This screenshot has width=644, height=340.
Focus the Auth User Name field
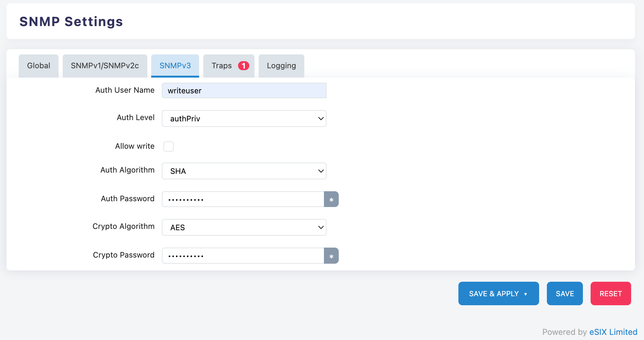click(x=244, y=90)
